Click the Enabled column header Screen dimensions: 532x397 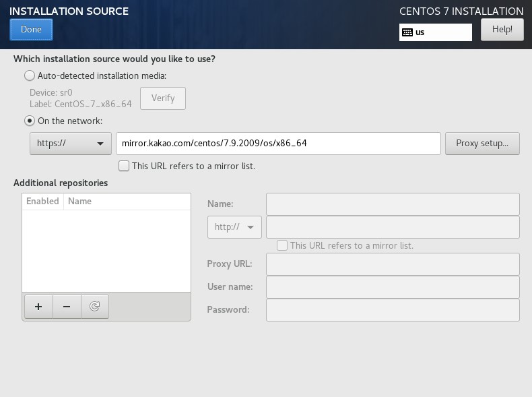42,201
